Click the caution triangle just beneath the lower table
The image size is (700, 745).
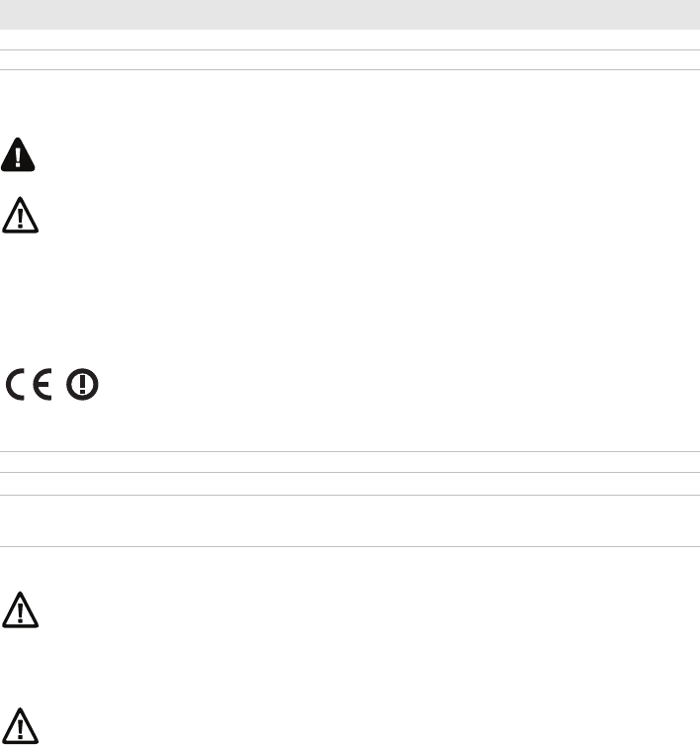point(20,609)
